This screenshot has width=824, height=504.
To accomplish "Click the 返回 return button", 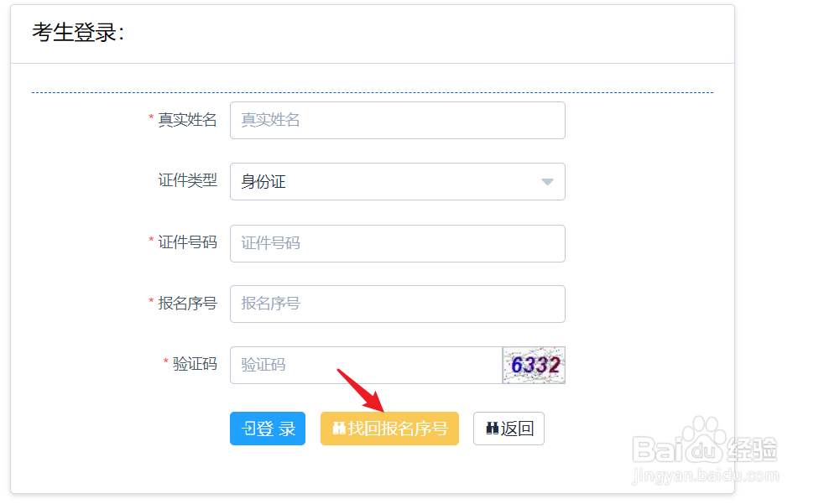I will coord(508,429).
